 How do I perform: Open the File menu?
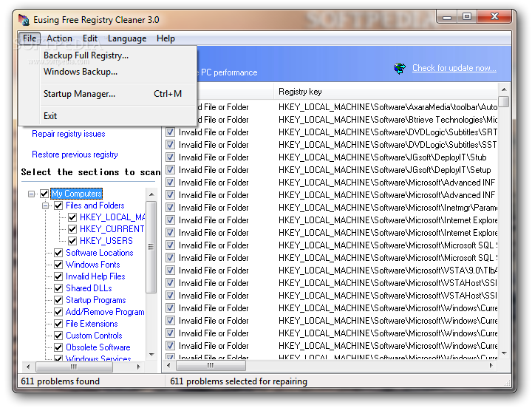[x=30, y=38]
